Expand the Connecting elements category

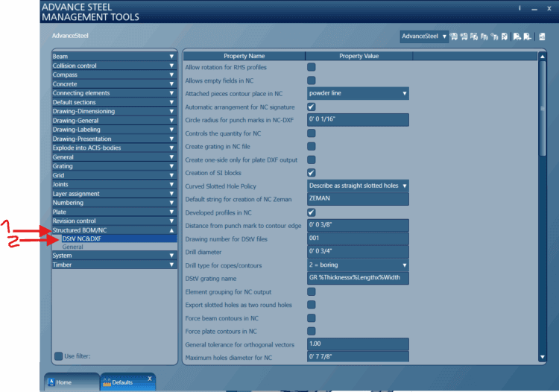[115, 93]
